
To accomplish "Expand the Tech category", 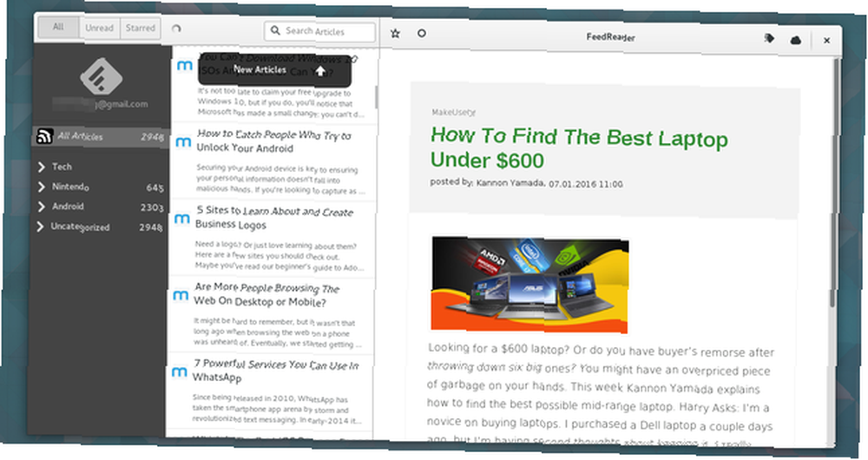I will pyautogui.click(x=41, y=166).
